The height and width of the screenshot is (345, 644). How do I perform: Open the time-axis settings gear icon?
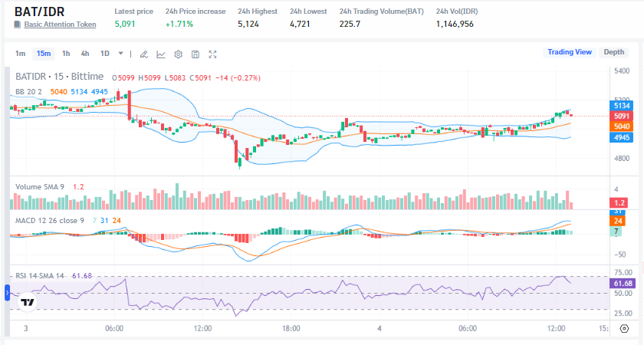coord(624,329)
